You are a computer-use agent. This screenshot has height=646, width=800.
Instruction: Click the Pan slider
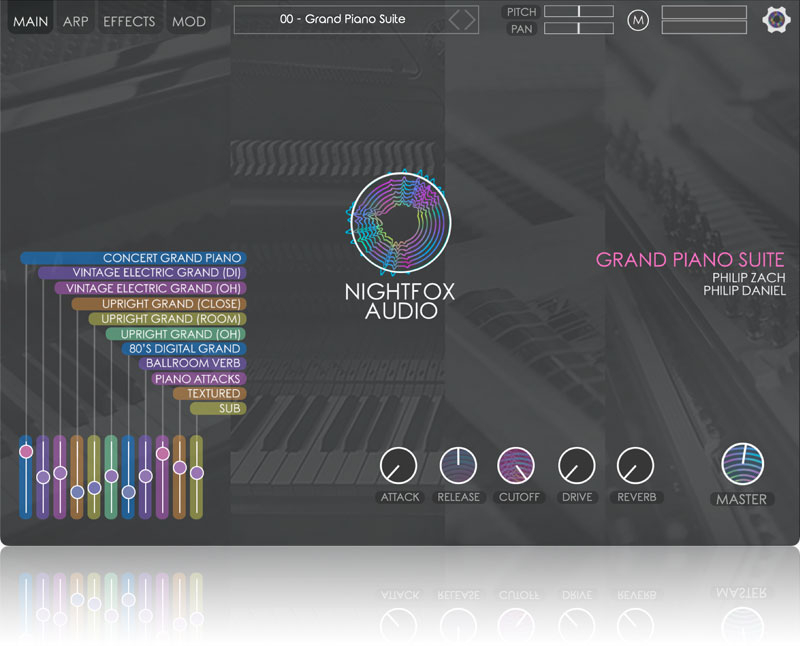tap(579, 29)
